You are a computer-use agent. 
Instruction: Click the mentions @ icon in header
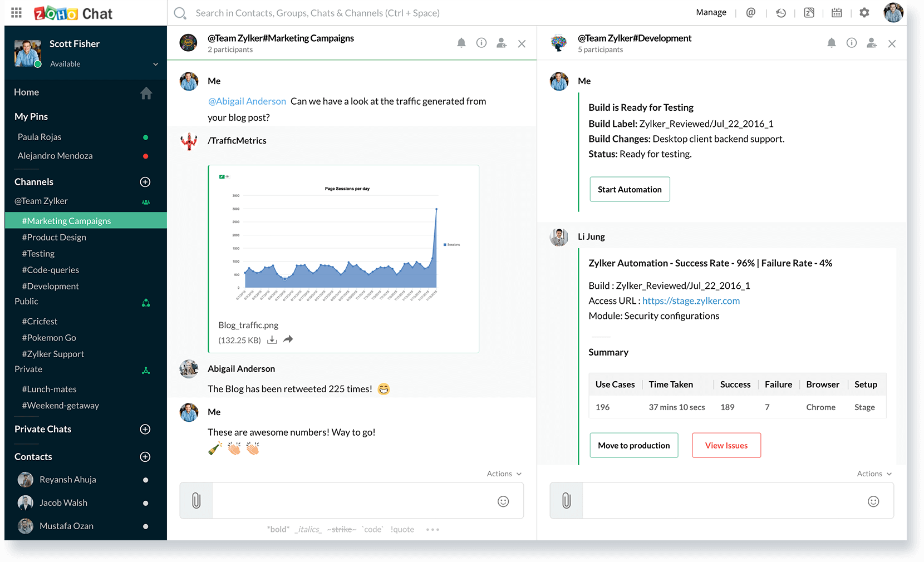pos(750,13)
